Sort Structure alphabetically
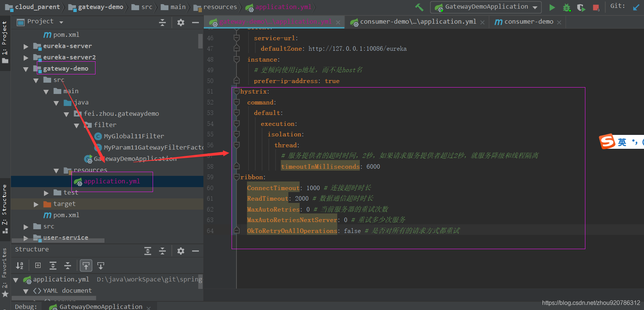Image resolution: width=644 pixels, height=310 pixels. click(20, 266)
